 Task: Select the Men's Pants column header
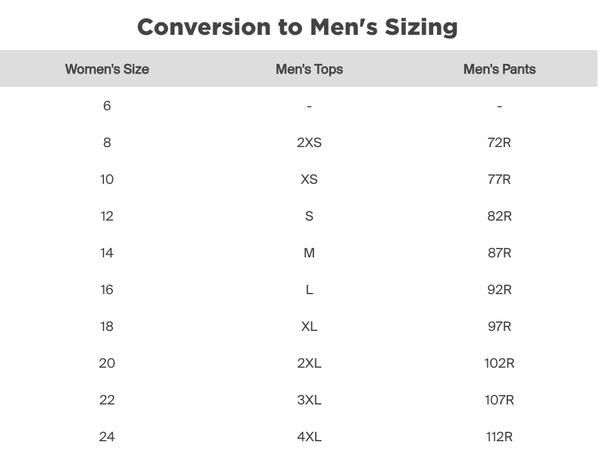tap(499, 69)
